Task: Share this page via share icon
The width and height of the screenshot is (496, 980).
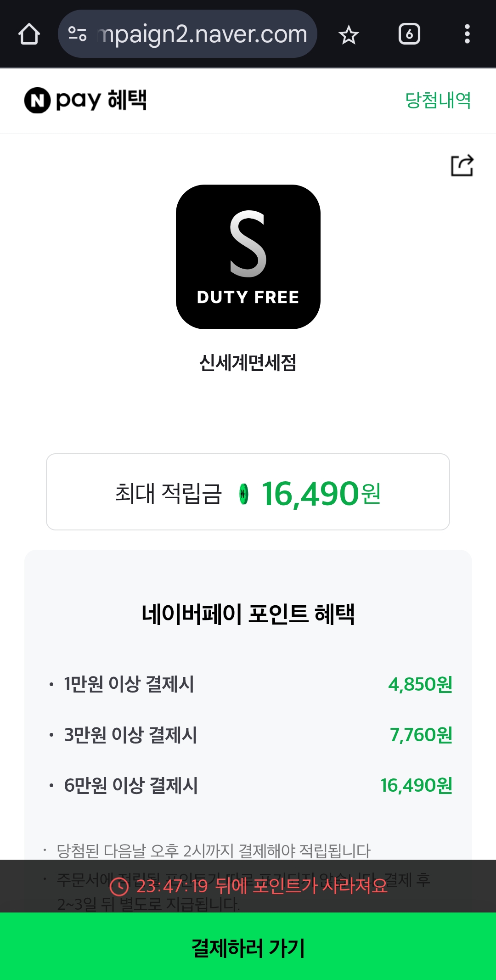Action: pyautogui.click(x=462, y=165)
